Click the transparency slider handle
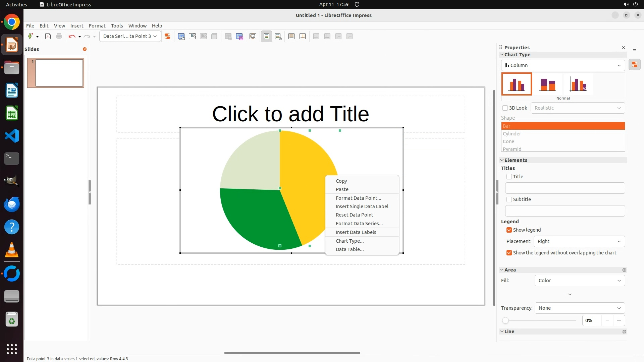The height and width of the screenshot is (362, 644). pos(505,320)
